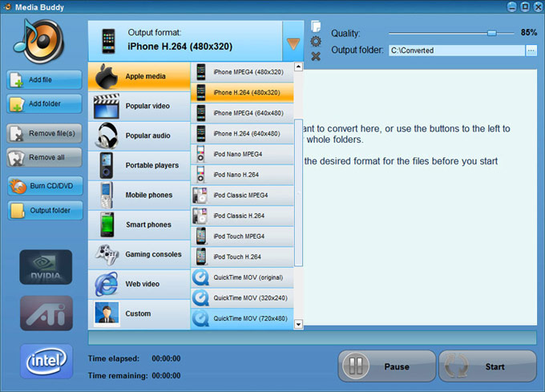Click the ATI acceleration icon
The image size is (545, 392).
pos(46,313)
